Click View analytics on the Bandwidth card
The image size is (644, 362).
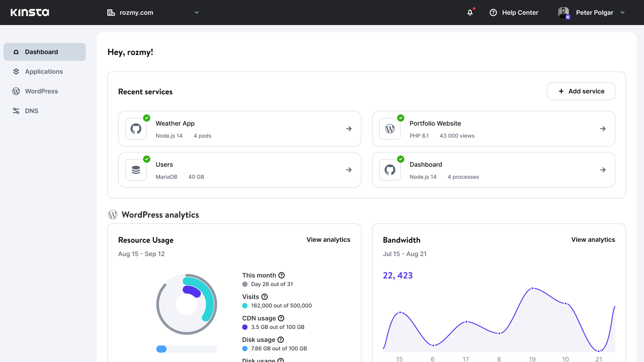coord(593,240)
